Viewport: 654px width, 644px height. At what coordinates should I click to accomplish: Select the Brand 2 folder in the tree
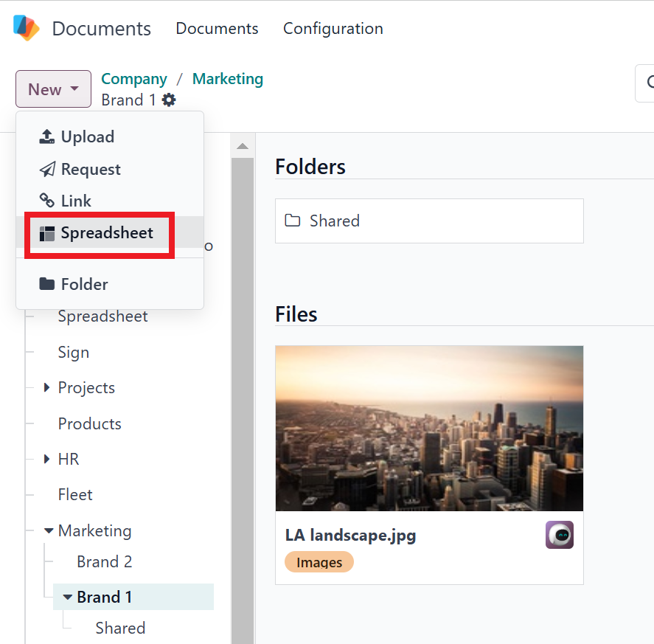(104, 562)
